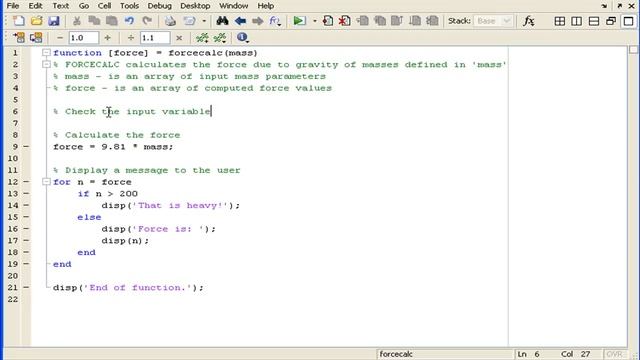Go back using the blue left arrow

(x=240, y=21)
